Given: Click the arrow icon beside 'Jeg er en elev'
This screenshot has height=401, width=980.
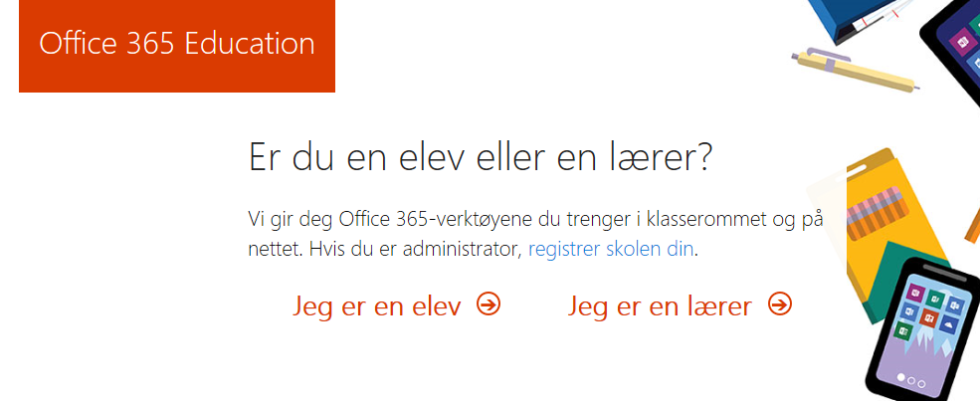Looking at the screenshot, I should [489, 304].
